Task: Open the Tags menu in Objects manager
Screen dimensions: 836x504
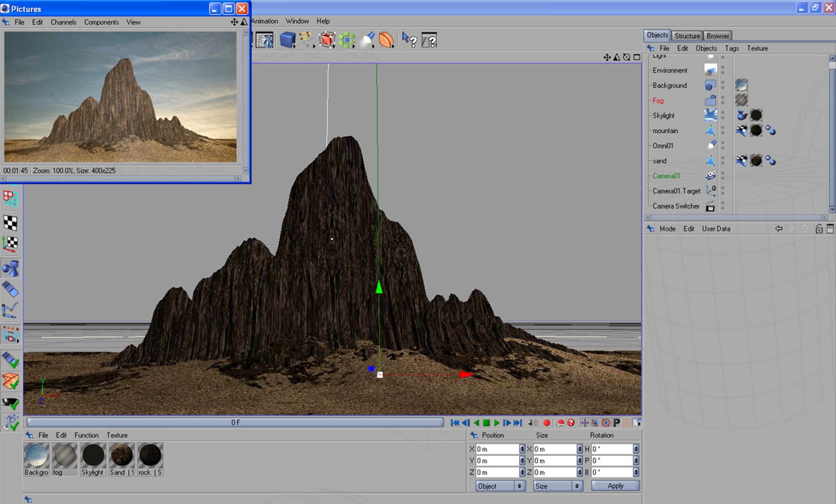Action: (732, 48)
